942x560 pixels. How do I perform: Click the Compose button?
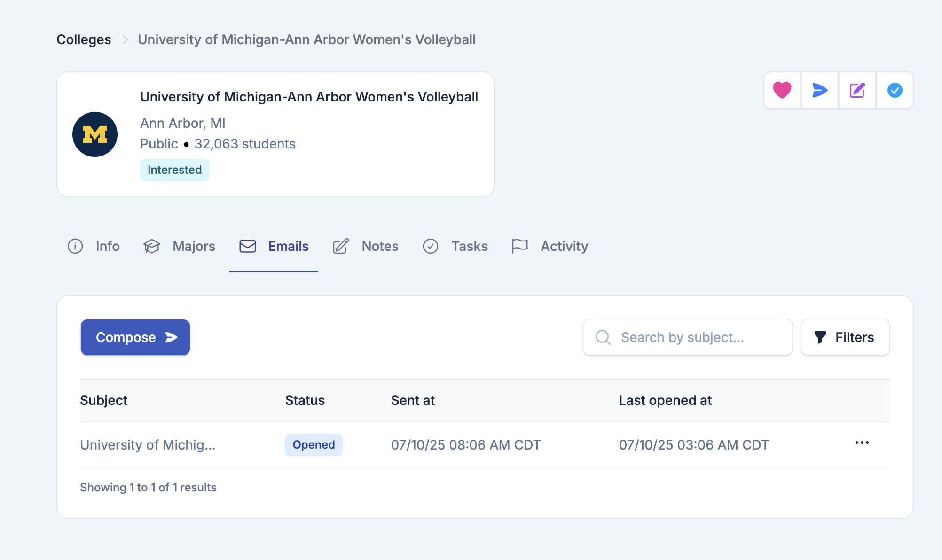[135, 337]
